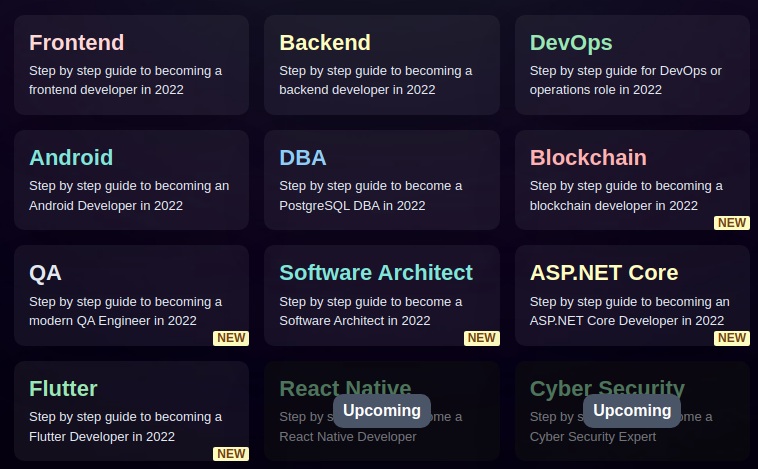Click the NEW badge on Blockchain card

tap(732, 223)
